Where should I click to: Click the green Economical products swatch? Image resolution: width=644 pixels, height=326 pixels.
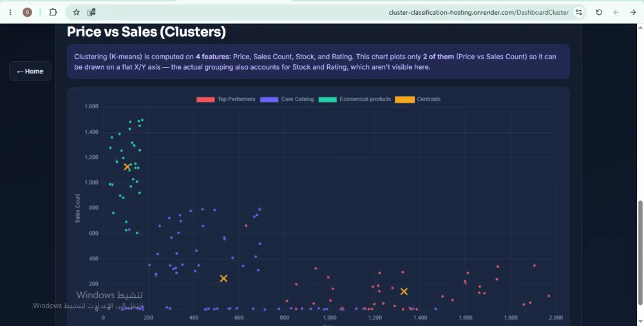click(x=327, y=99)
